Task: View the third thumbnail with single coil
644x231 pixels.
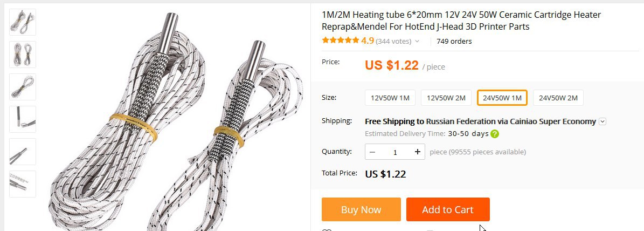Action: 23,87
